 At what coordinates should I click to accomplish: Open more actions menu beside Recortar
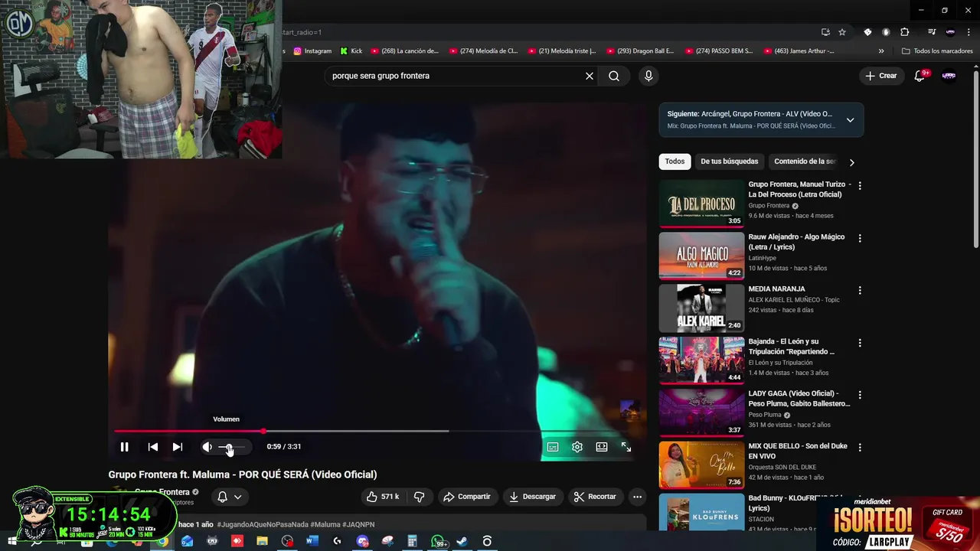coord(637,497)
